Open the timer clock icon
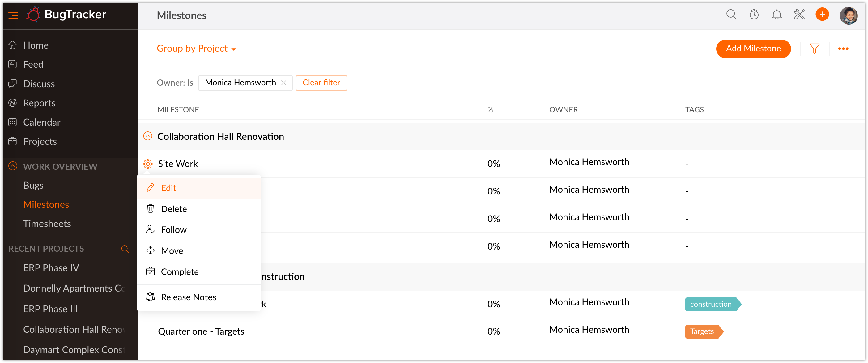The height and width of the screenshot is (363, 868). 754,15
